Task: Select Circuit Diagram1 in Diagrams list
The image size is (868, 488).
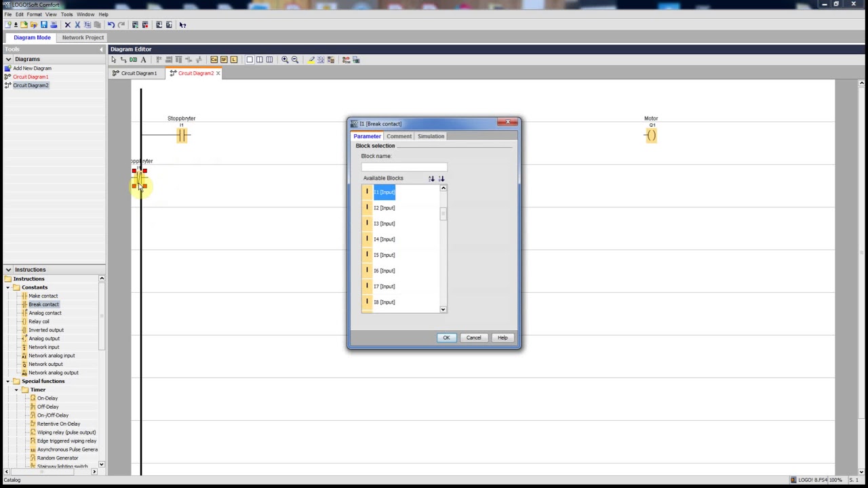Action: tap(31, 77)
